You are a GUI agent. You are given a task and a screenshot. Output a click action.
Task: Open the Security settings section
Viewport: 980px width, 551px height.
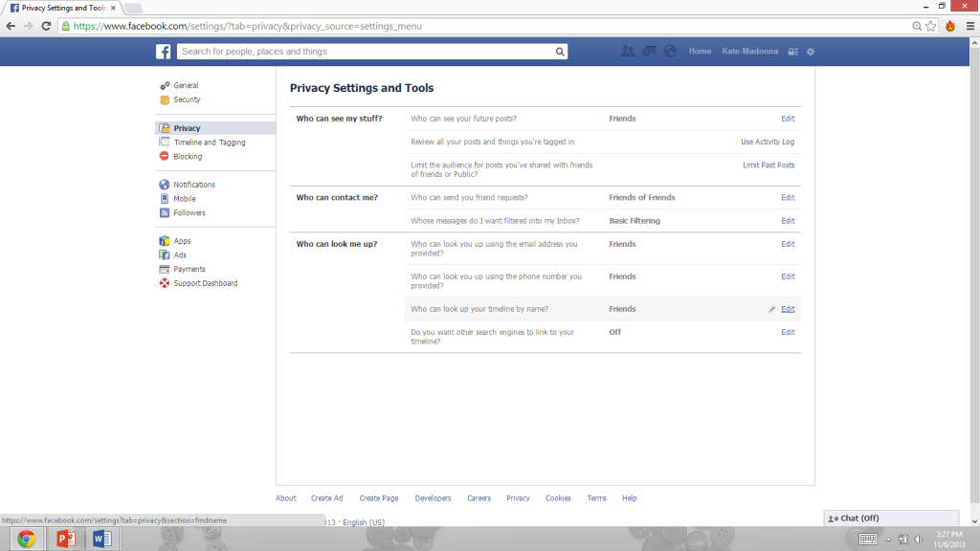(x=187, y=99)
